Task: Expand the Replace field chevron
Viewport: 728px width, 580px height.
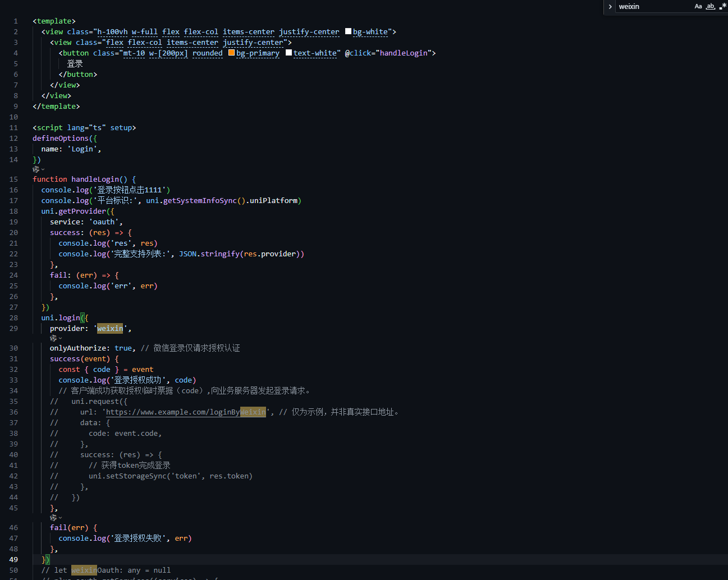Action: click(610, 7)
